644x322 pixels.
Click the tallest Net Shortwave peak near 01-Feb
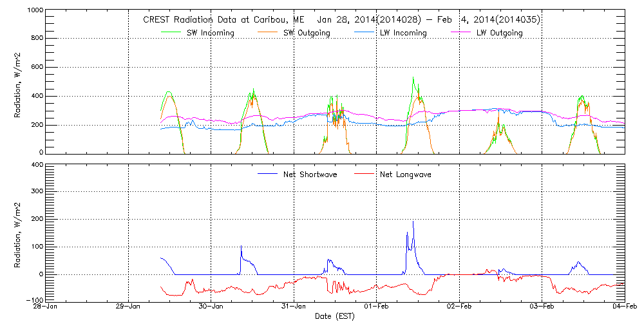coord(413,222)
